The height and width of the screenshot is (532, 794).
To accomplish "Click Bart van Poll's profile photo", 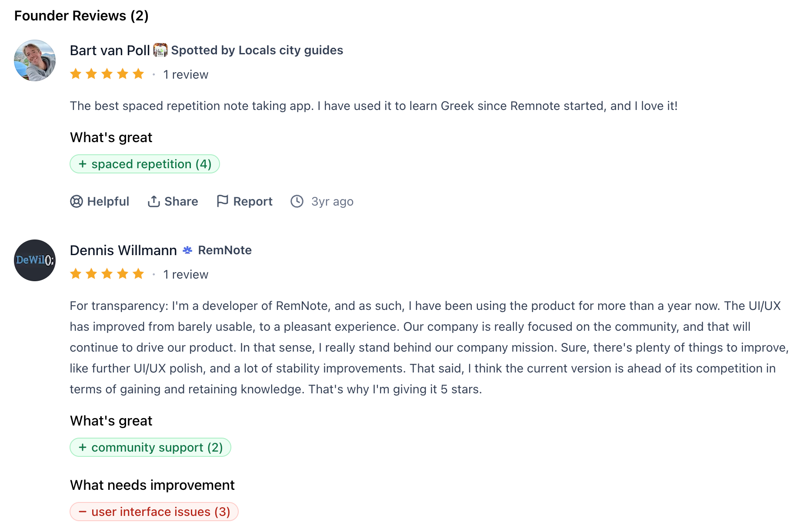I will (x=35, y=60).
